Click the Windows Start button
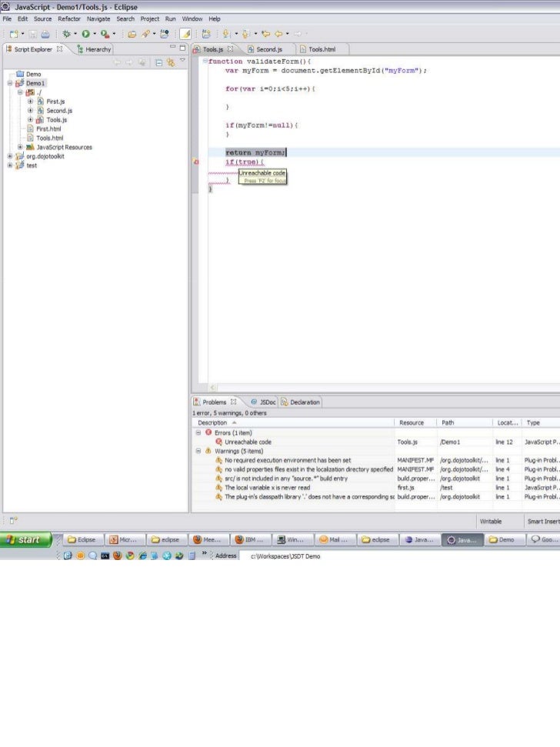This screenshot has width=560, height=747. pos(26,539)
